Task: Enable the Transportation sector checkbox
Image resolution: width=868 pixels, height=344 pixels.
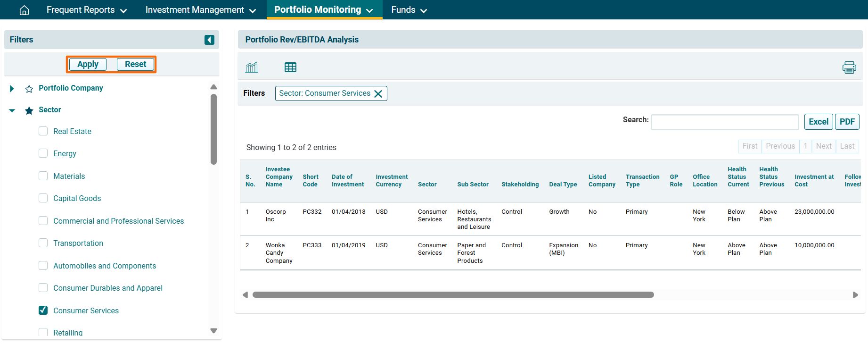Action: (43, 243)
